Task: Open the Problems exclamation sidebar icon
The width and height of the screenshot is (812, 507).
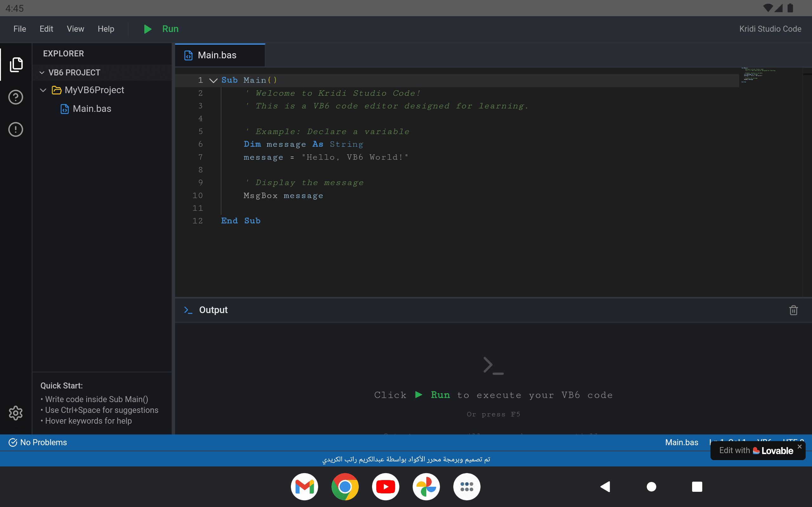Action: point(16,129)
